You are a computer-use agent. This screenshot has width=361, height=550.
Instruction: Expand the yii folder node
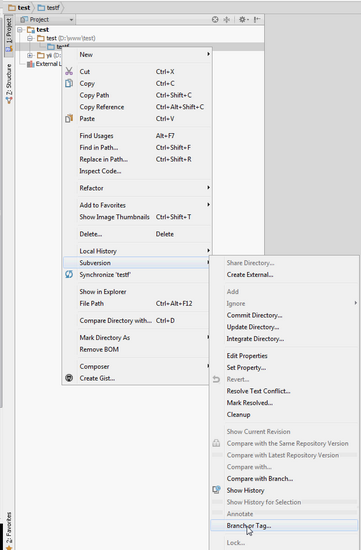(x=30, y=55)
